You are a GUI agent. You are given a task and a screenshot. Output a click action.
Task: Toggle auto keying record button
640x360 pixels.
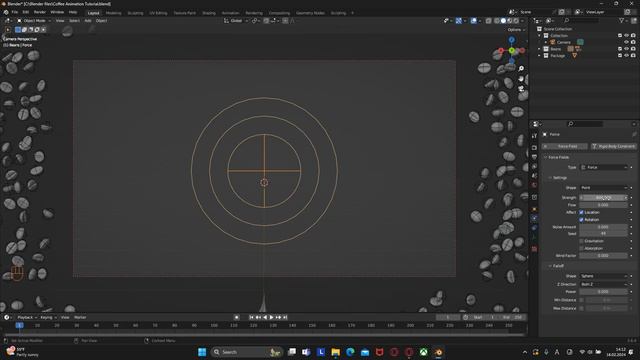coord(237,317)
